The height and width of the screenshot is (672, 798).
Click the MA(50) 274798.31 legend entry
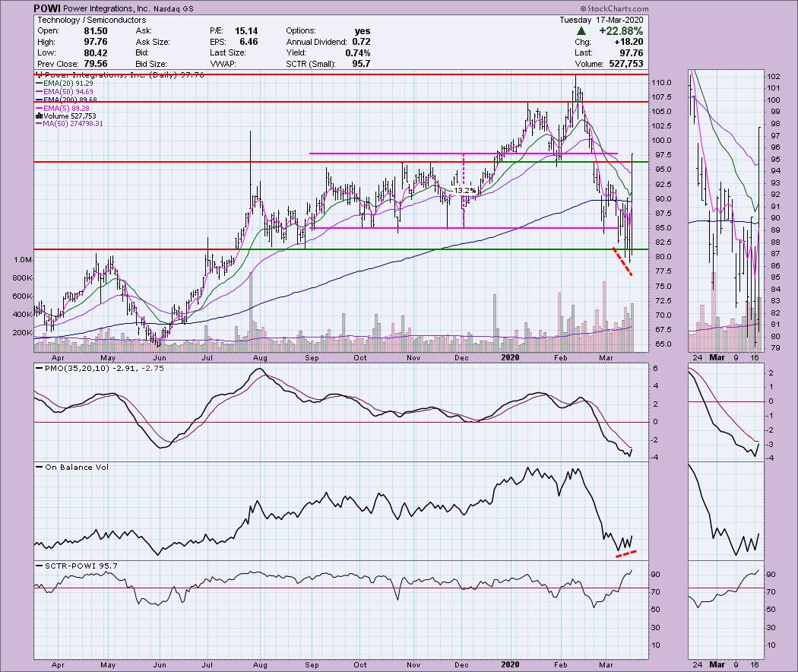[68, 124]
